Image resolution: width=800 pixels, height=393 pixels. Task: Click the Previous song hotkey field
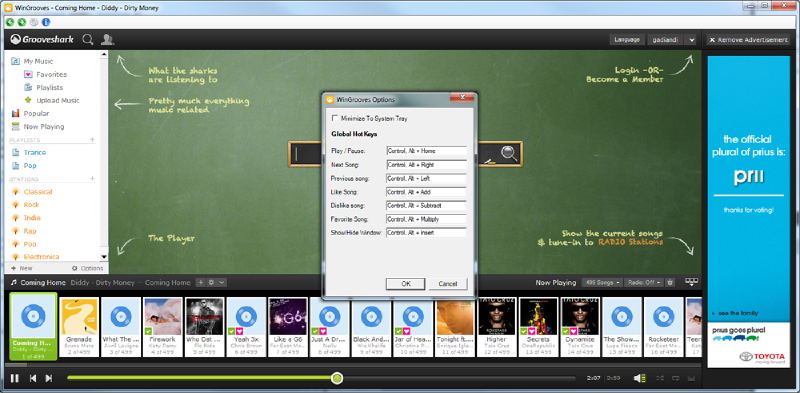[x=427, y=179]
